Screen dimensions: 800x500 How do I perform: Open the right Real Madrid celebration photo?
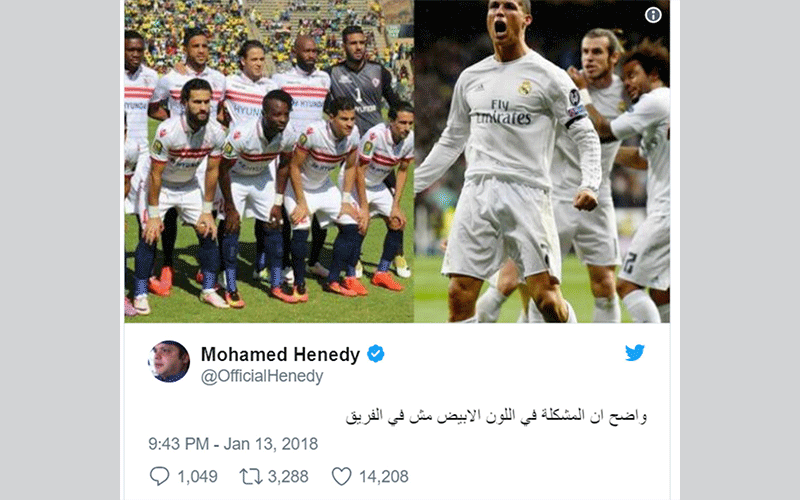[x=542, y=161]
